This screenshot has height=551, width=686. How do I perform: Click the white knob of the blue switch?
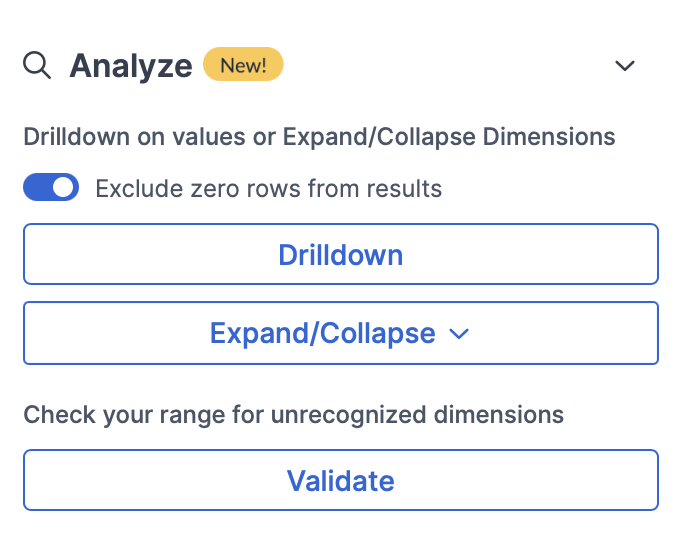64,187
